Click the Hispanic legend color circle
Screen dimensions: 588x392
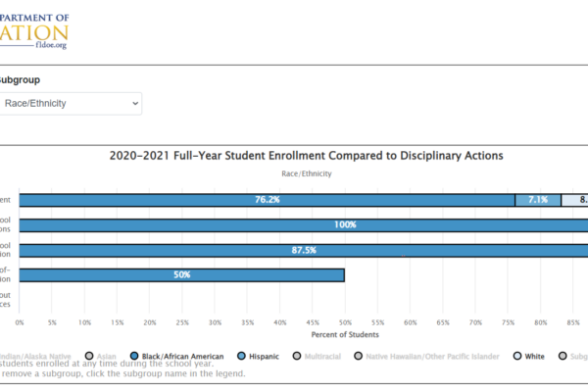click(241, 356)
